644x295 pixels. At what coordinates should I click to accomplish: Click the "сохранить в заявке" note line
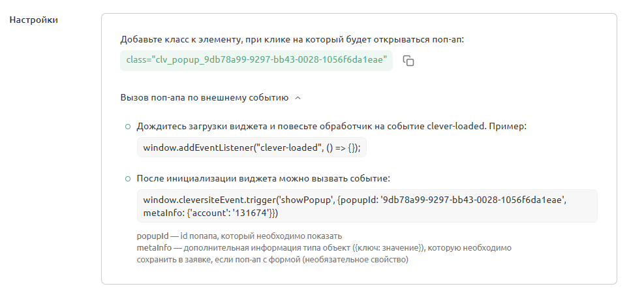[273, 260]
